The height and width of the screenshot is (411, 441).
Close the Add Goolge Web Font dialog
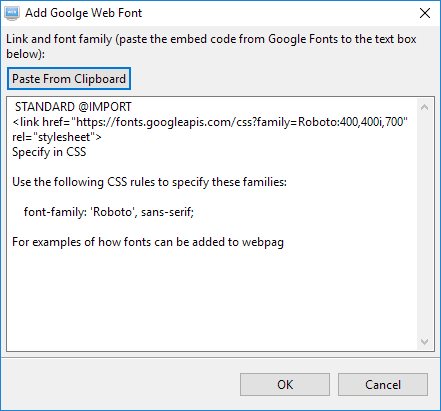point(425,13)
